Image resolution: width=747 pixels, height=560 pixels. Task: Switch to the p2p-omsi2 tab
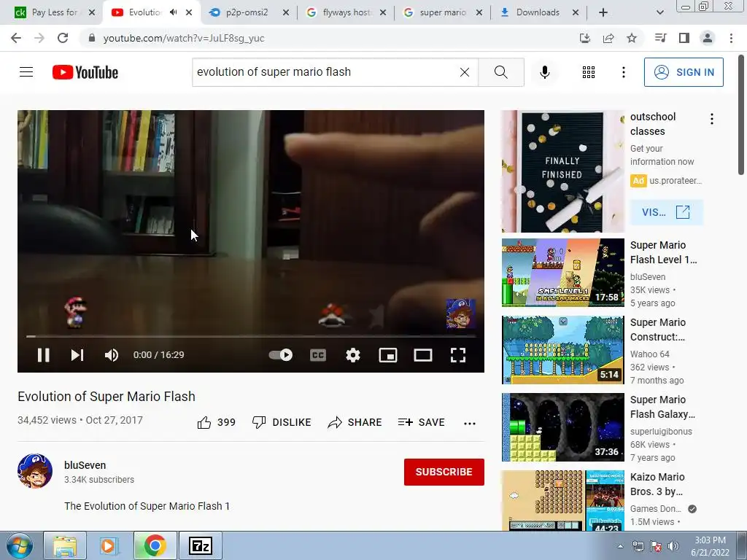tap(247, 12)
